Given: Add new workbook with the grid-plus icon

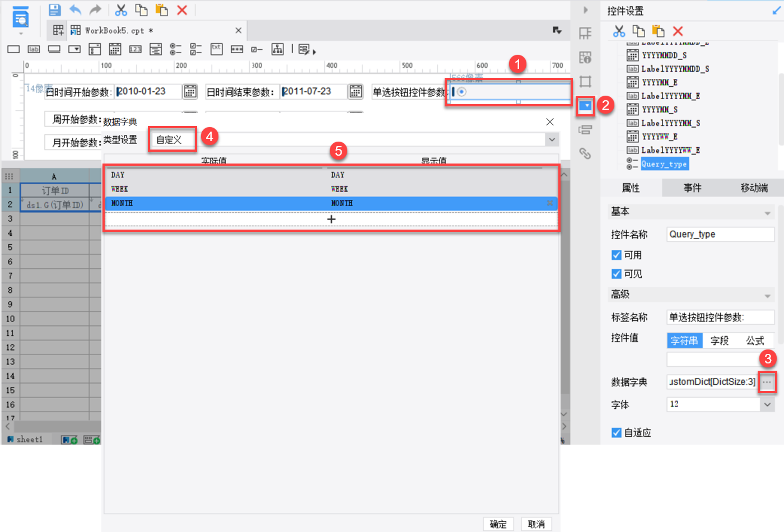Looking at the screenshot, I should 58,30.
